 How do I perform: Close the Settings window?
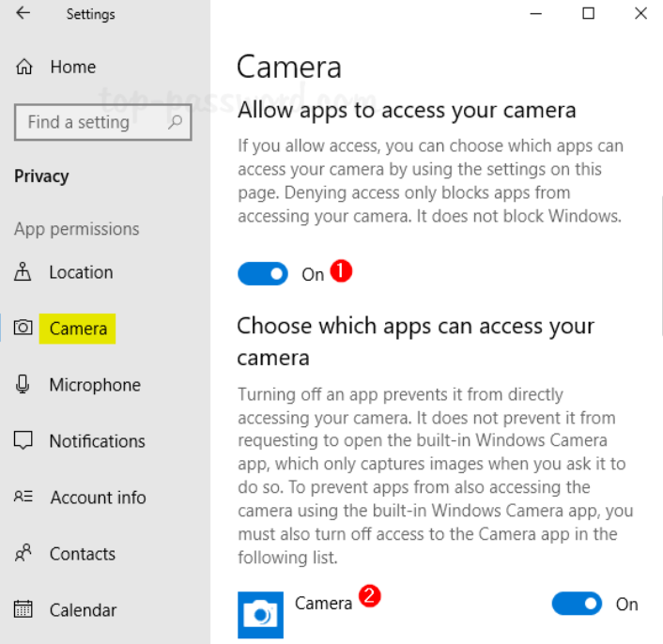point(640,13)
